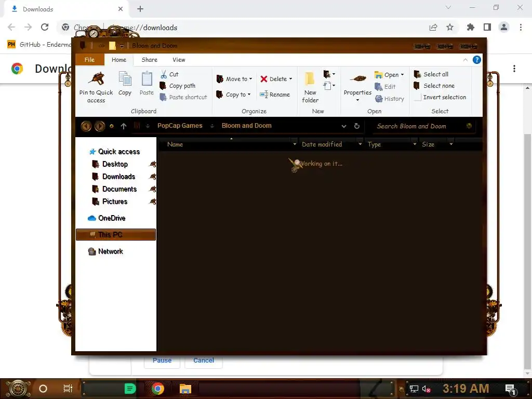Go back in Explorer navigation
The image size is (532, 399).
(x=86, y=126)
